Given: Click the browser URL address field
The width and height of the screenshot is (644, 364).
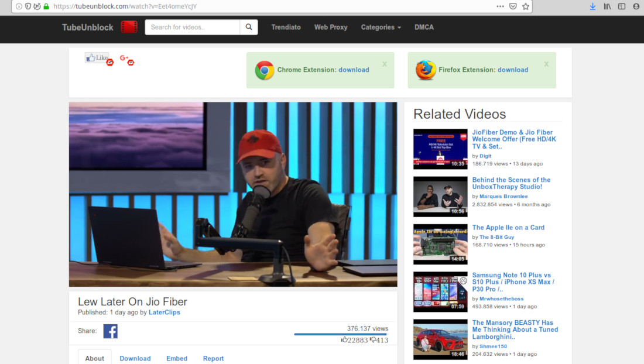Looking at the screenshot, I should point(271,6).
